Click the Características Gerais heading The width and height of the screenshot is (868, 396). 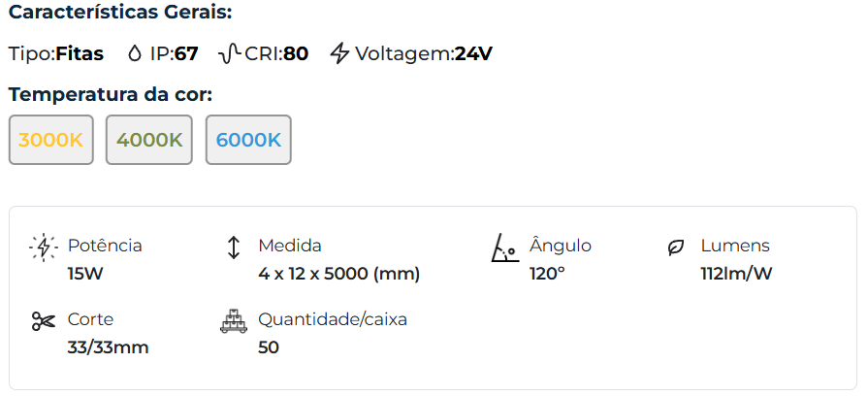[120, 15]
